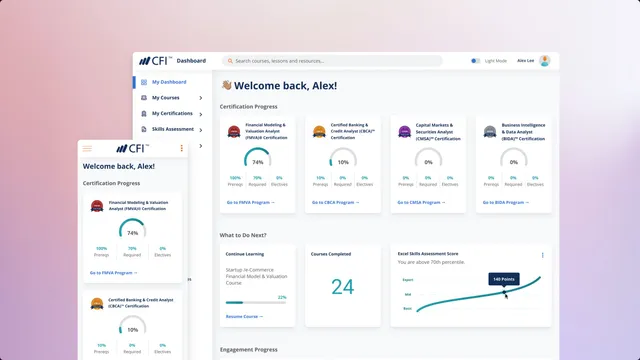Select My Certifications in the sidebar

pos(173,113)
